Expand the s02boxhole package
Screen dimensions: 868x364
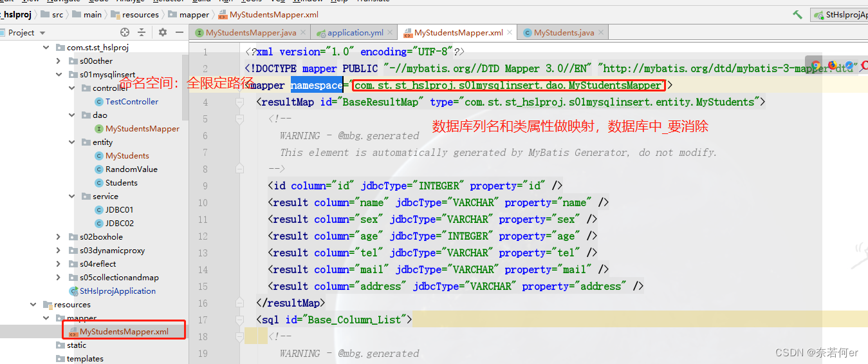(59, 237)
